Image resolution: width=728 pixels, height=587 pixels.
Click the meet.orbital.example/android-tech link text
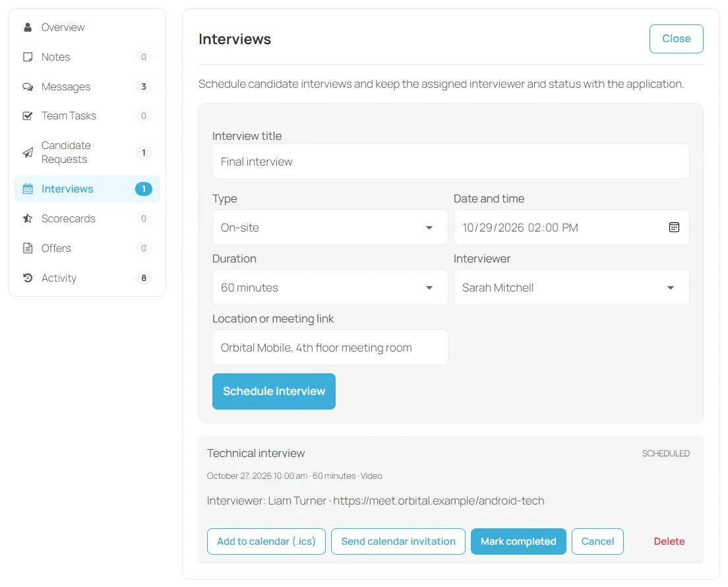pos(439,501)
